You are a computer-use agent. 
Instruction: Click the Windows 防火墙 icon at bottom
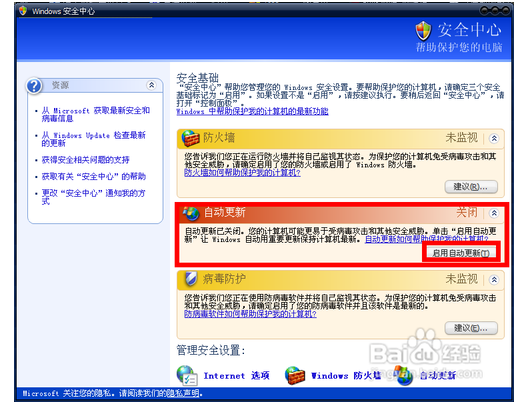point(295,376)
